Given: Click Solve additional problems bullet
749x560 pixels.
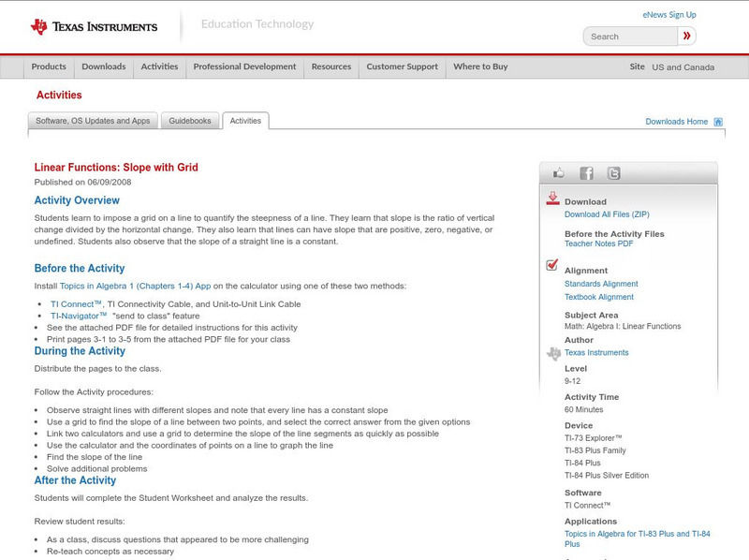Looking at the screenshot, I should click(97, 469).
